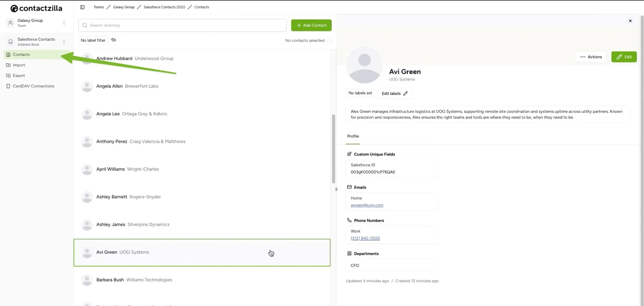Image resolution: width=644 pixels, height=306 pixels.
Task: Expand the Galaxy Group team switcher
Action: coord(64,23)
